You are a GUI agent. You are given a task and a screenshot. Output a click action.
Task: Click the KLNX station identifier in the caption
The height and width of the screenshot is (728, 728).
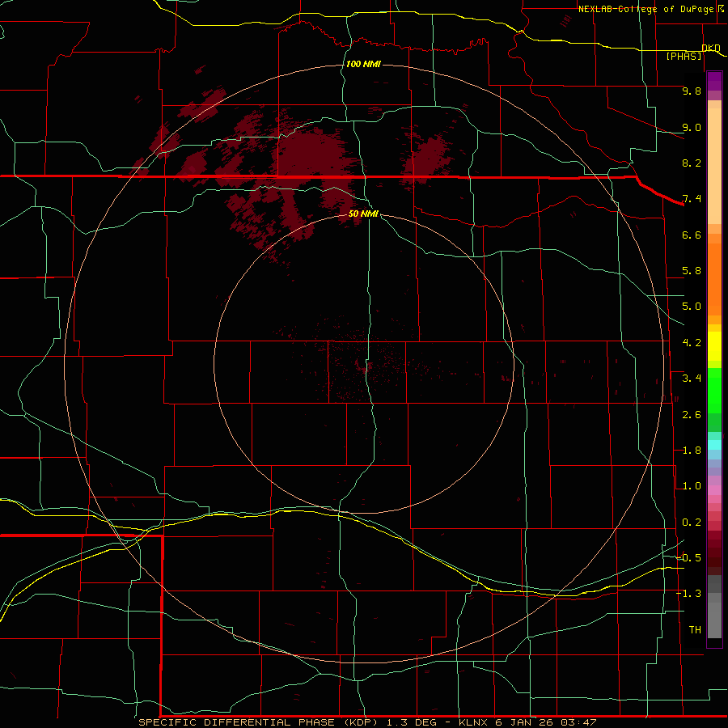pyautogui.click(x=473, y=722)
